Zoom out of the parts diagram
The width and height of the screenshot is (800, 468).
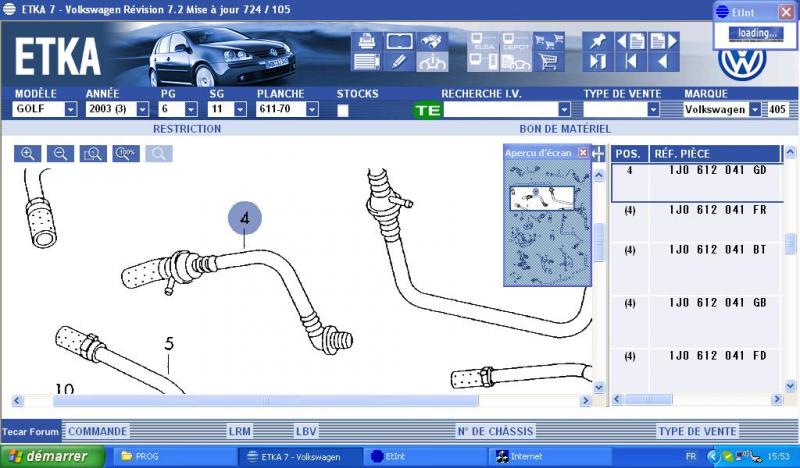(60, 154)
